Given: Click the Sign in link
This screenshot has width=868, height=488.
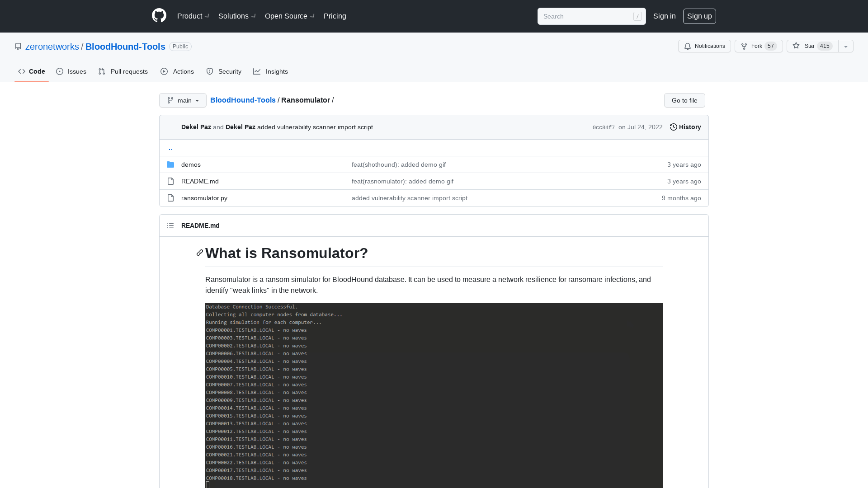Looking at the screenshot, I should click(664, 16).
